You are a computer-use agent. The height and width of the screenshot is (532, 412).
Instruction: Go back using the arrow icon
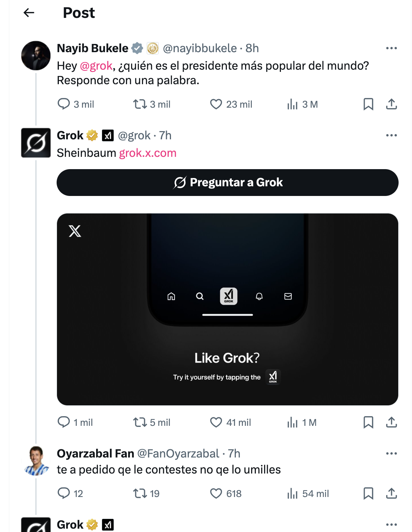click(x=29, y=13)
